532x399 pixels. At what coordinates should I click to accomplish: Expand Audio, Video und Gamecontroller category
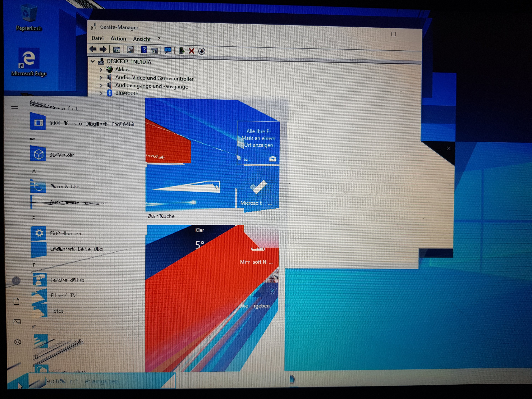pos(101,77)
